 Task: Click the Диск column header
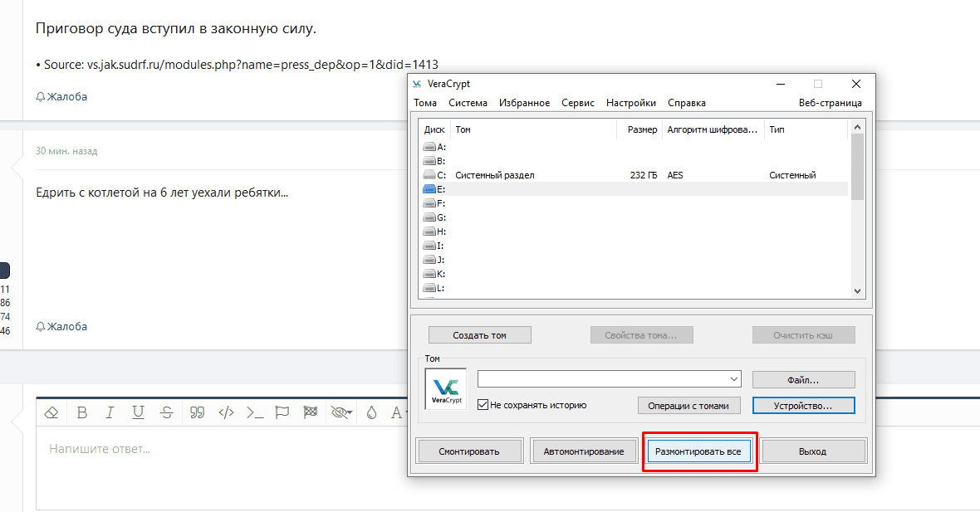click(x=434, y=130)
